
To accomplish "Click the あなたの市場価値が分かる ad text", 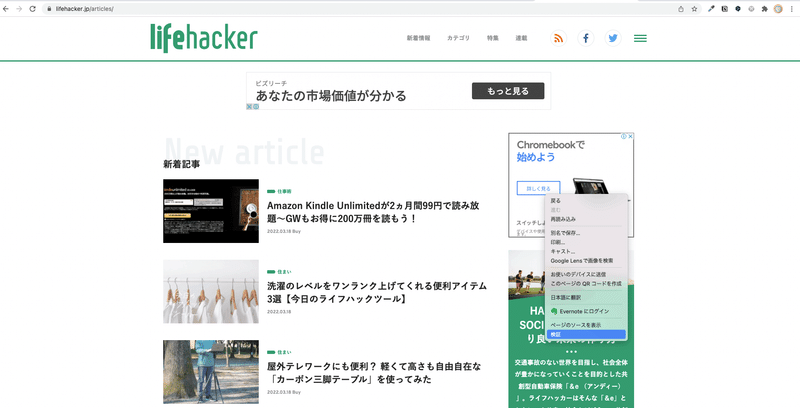I will click(331, 96).
